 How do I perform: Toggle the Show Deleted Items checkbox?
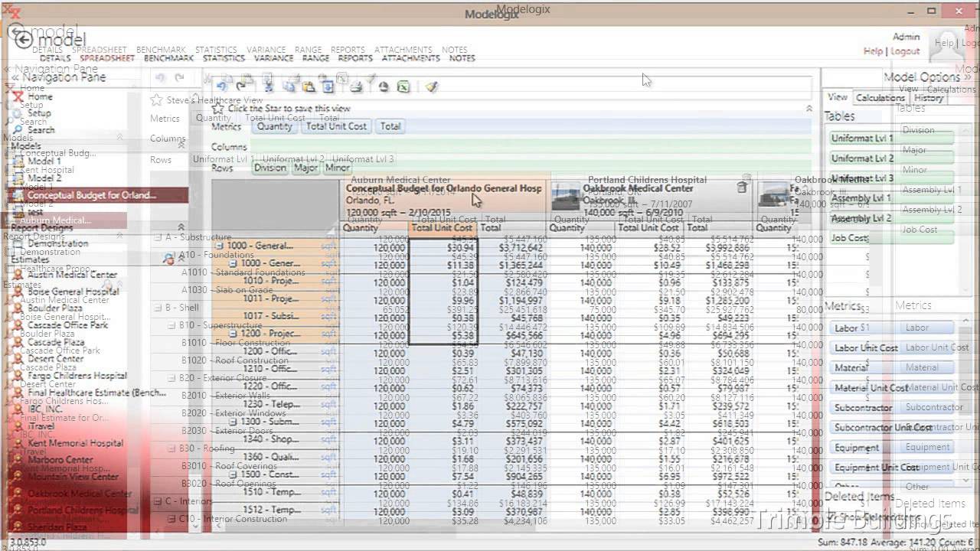832,517
